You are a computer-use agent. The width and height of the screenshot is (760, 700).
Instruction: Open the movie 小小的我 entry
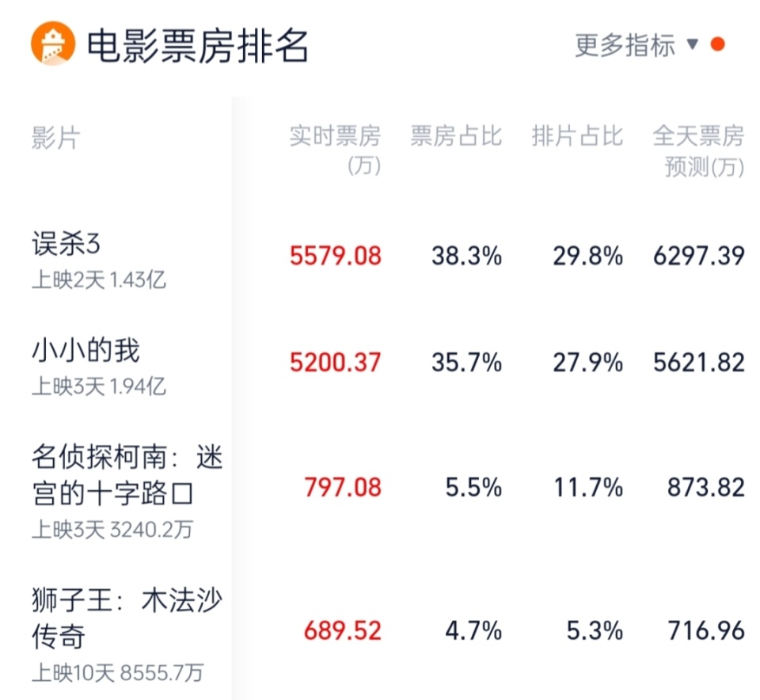85,350
